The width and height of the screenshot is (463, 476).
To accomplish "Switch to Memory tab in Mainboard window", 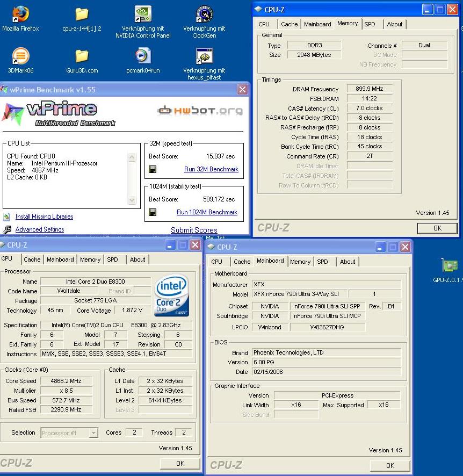I will [x=300, y=262].
